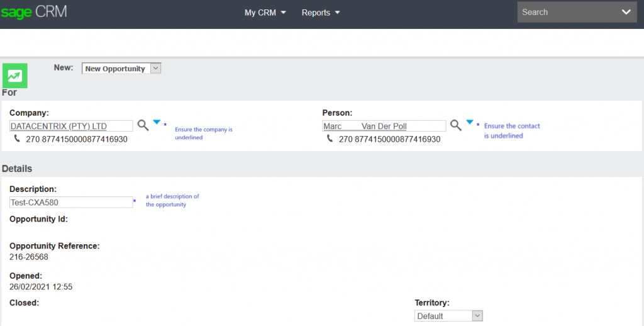Click the green opportunity chart icon
The image size is (644, 326).
pyautogui.click(x=14, y=76)
